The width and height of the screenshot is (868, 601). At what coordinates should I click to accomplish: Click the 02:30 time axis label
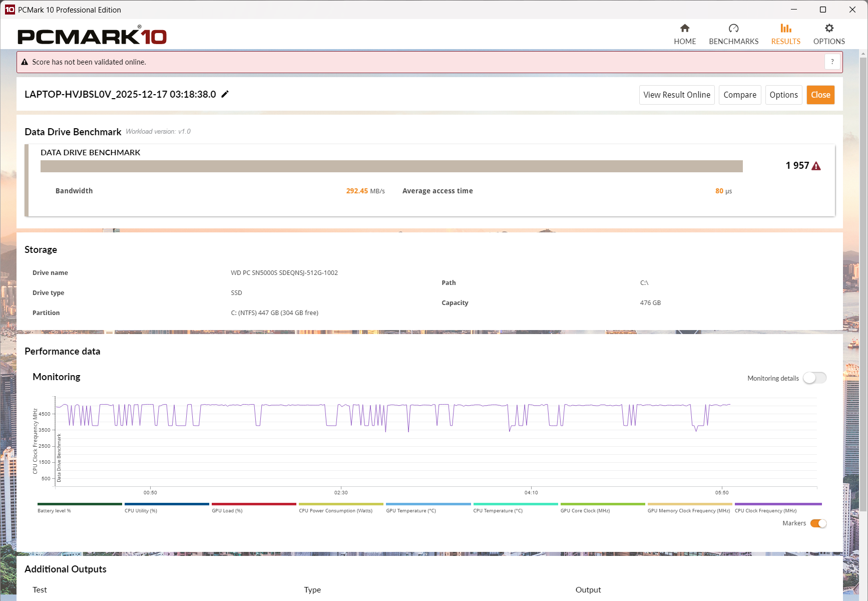pos(341,493)
